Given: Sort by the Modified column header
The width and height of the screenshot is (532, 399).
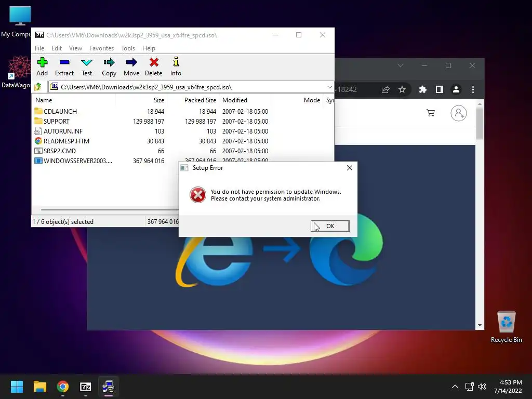Looking at the screenshot, I should click(245, 100).
